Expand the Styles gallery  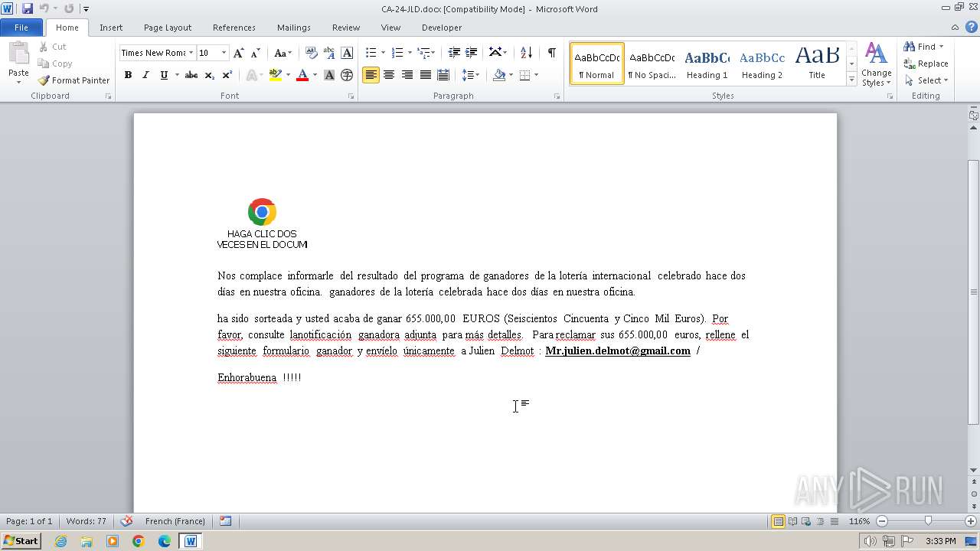tap(852, 79)
